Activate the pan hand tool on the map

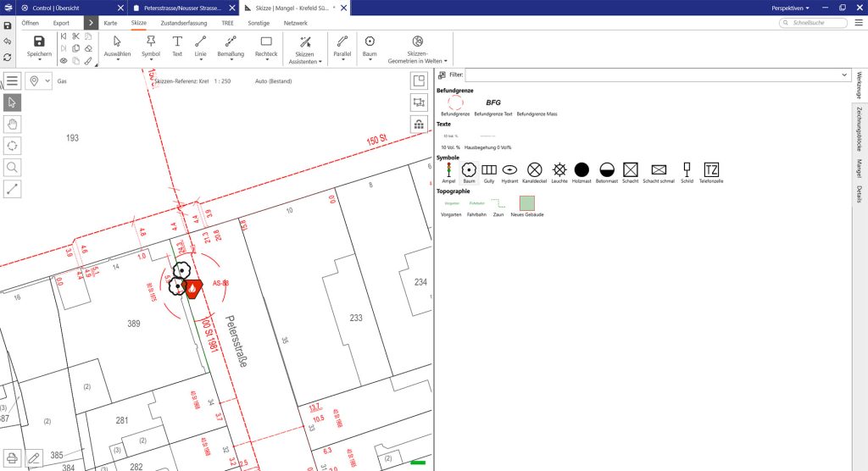pos(13,124)
